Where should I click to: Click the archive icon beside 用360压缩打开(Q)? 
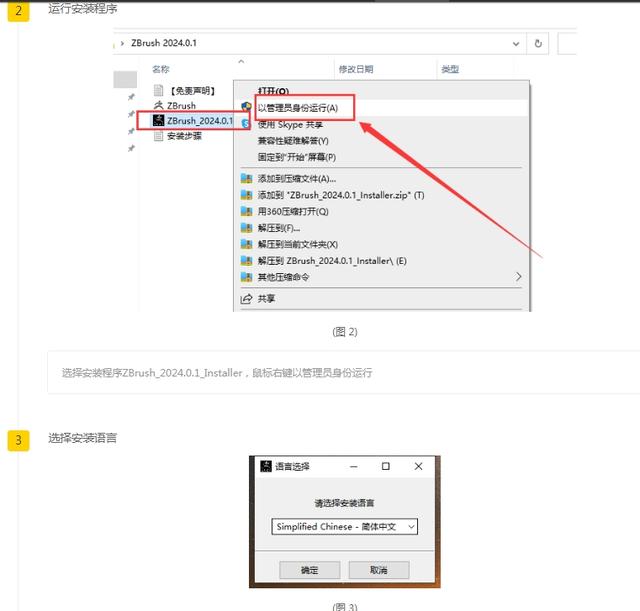click(x=246, y=211)
